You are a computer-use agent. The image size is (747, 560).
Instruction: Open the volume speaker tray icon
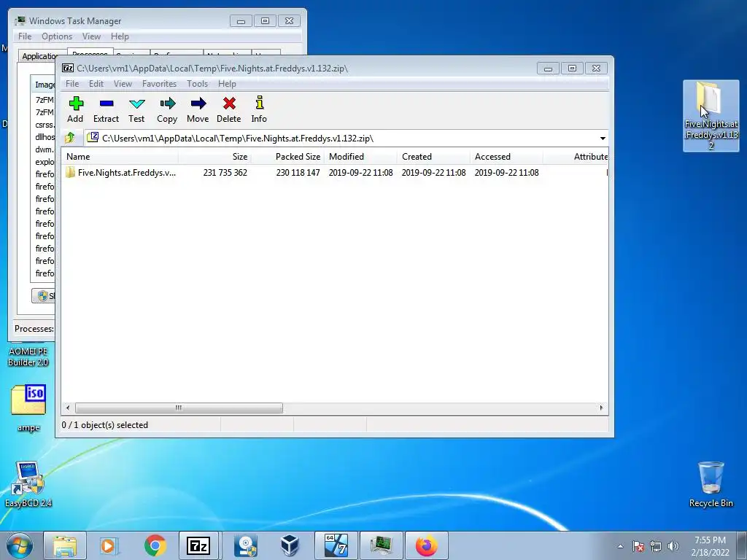click(x=673, y=546)
